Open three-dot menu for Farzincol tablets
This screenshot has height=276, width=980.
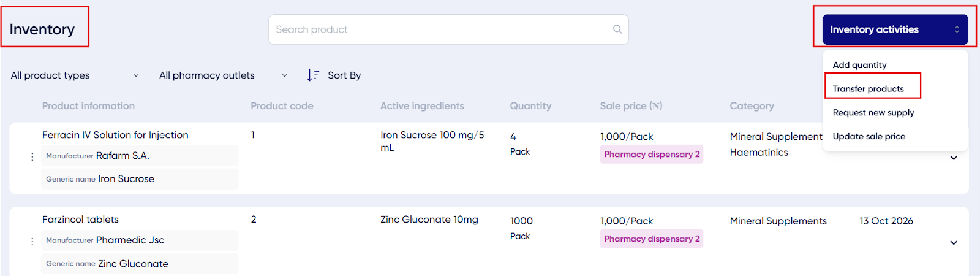pyautogui.click(x=32, y=242)
